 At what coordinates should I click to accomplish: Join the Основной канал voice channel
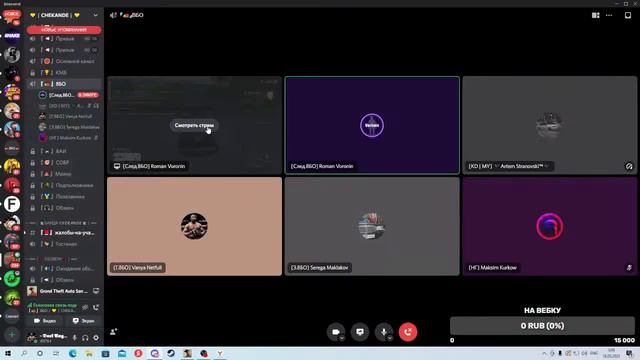63,61
